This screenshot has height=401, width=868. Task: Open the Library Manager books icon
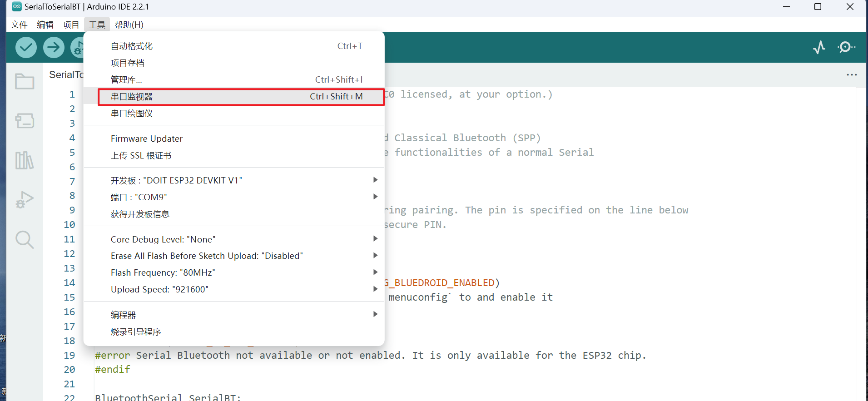[x=25, y=160]
